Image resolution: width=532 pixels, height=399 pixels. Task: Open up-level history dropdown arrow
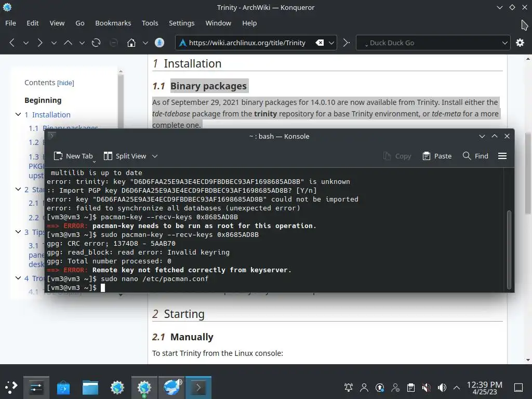tap(82, 43)
